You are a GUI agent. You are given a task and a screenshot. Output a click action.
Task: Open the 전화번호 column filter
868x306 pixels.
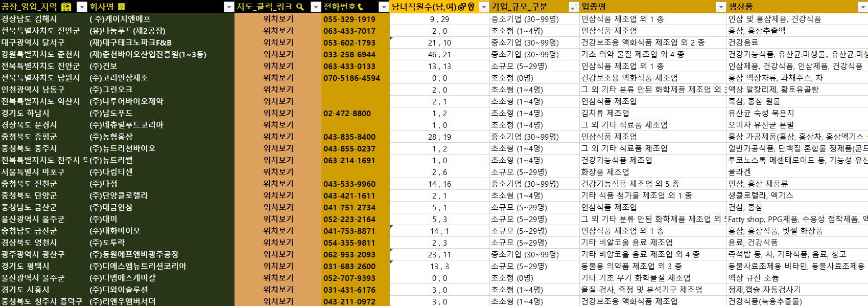(x=384, y=7)
